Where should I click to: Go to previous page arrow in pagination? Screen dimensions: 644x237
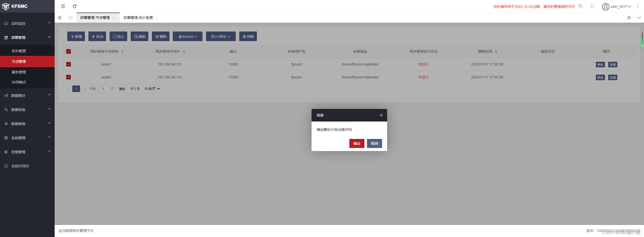pos(67,89)
